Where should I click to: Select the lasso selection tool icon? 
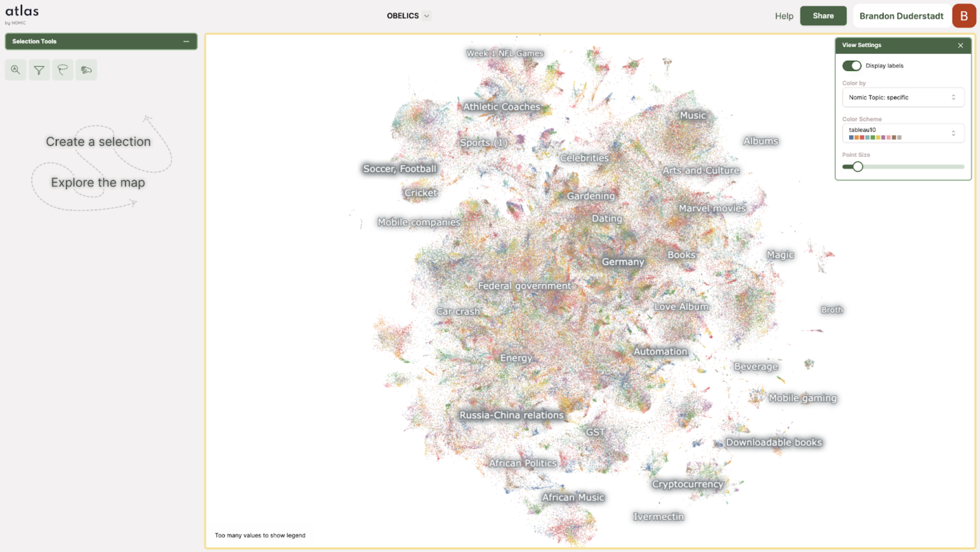click(63, 69)
